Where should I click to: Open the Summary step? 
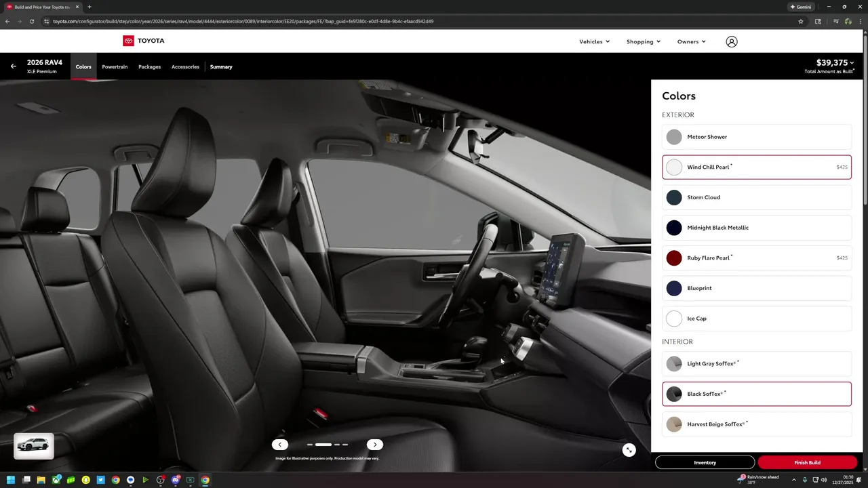tap(221, 66)
